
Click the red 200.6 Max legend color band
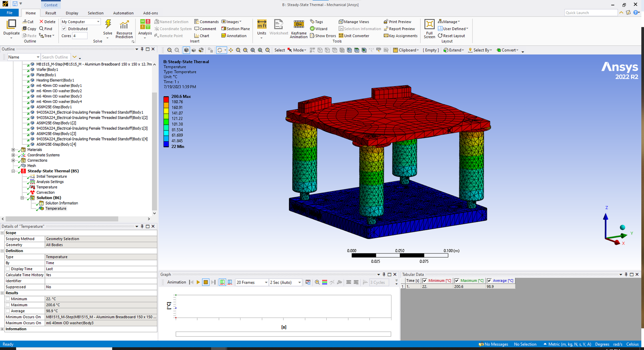[x=166, y=99]
